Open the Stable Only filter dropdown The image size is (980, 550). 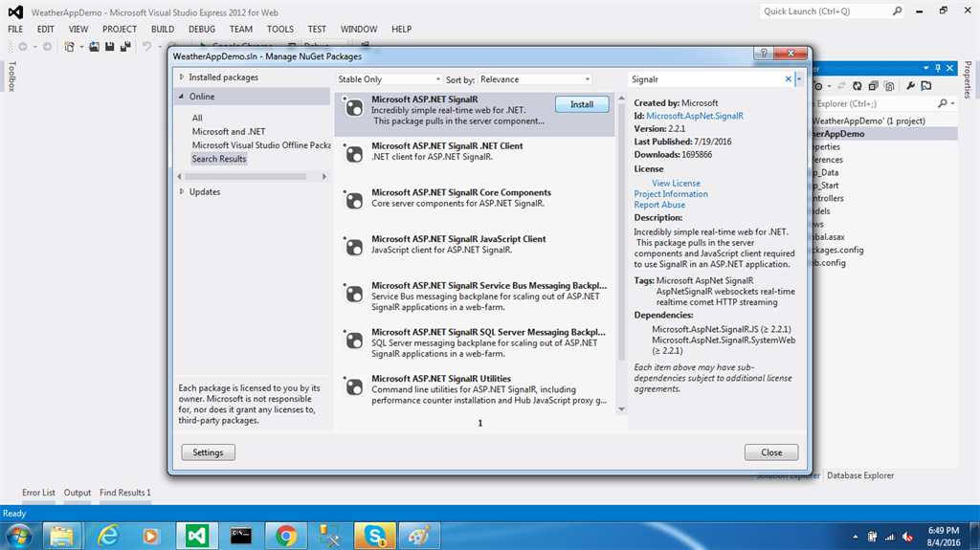(390, 79)
